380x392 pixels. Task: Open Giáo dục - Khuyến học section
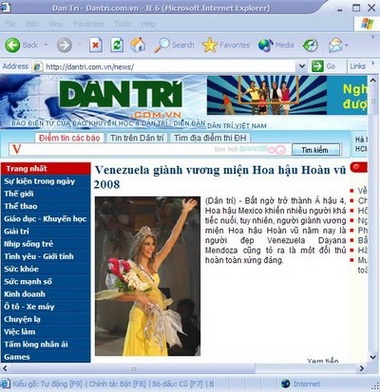pos(46,219)
